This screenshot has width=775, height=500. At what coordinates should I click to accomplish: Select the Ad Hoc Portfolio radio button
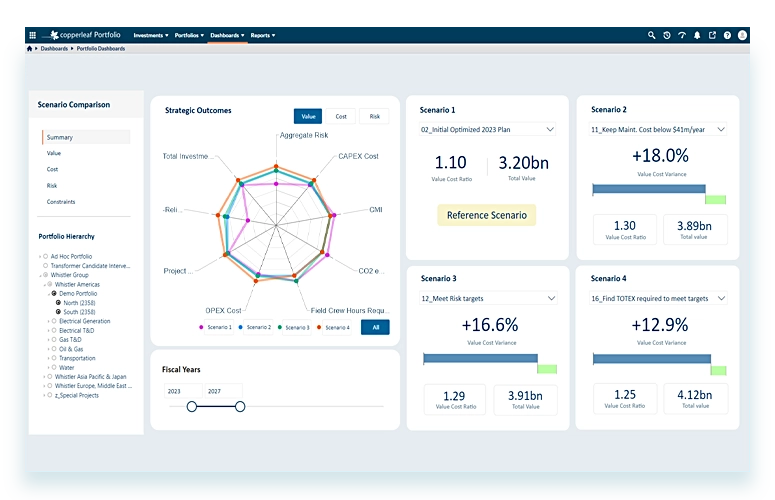pos(45,257)
